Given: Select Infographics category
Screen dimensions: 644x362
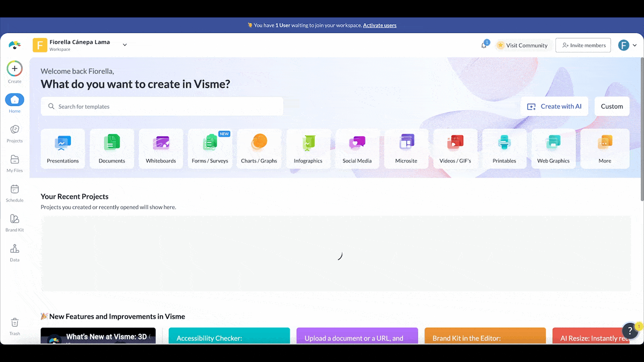Looking at the screenshot, I should (x=308, y=149).
